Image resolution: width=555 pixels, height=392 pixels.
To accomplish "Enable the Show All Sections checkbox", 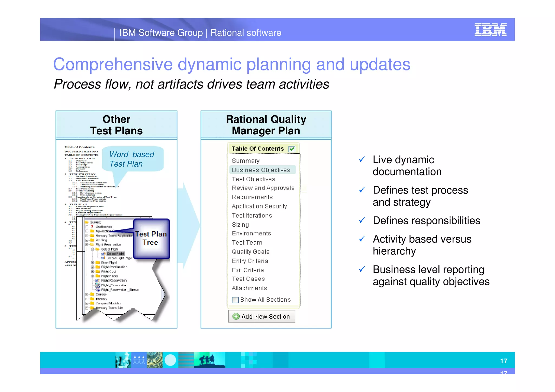I will [x=235, y=300].
